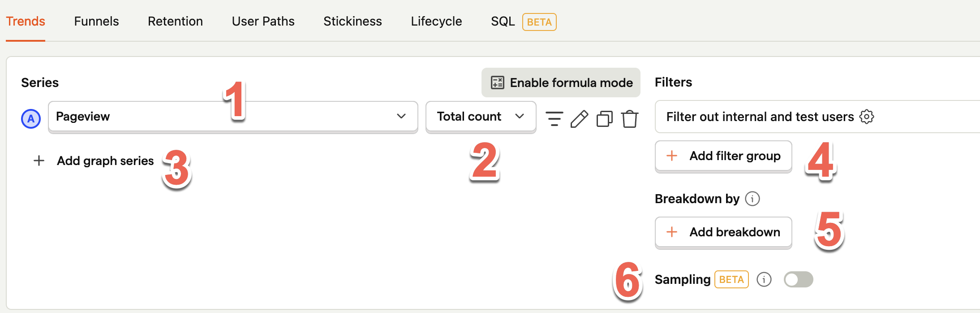Toggle the Sampling switch on
Image resolution: width=980 pixels, height=313 pixels.
799,279
